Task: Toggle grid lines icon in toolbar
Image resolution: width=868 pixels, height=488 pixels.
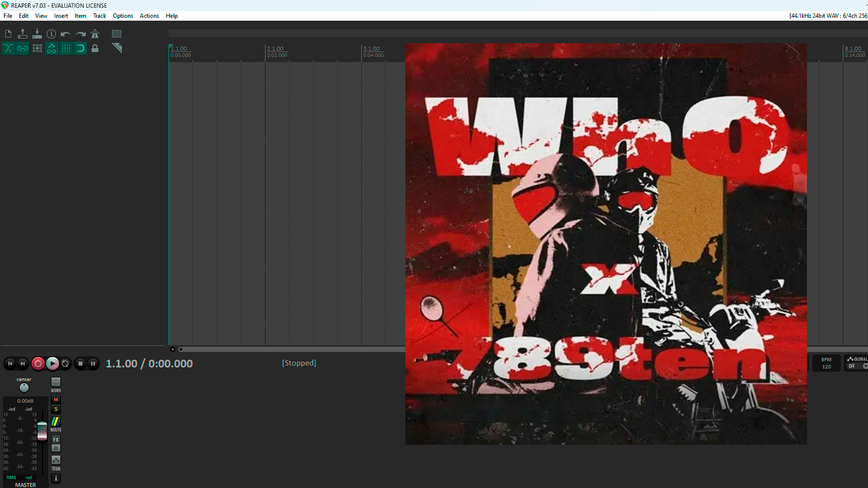Action: tap(66, 48)
